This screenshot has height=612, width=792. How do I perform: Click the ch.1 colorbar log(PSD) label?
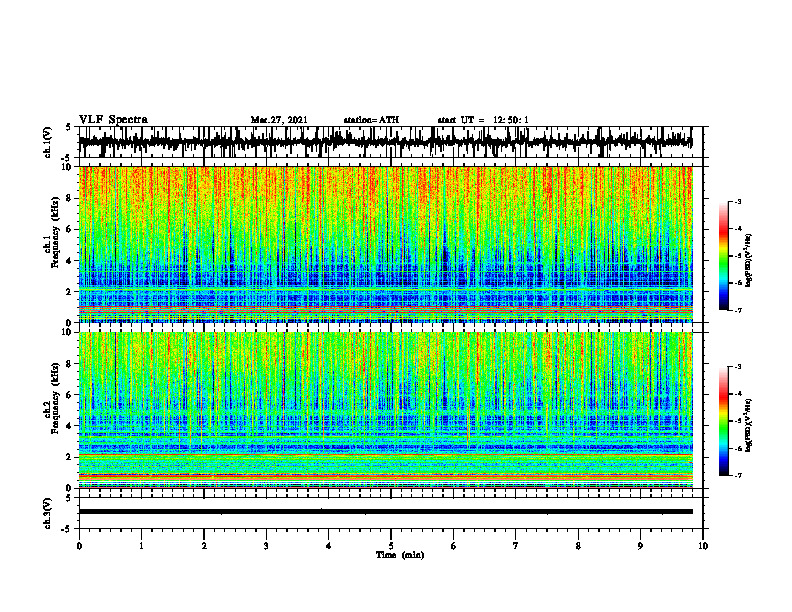749,260
